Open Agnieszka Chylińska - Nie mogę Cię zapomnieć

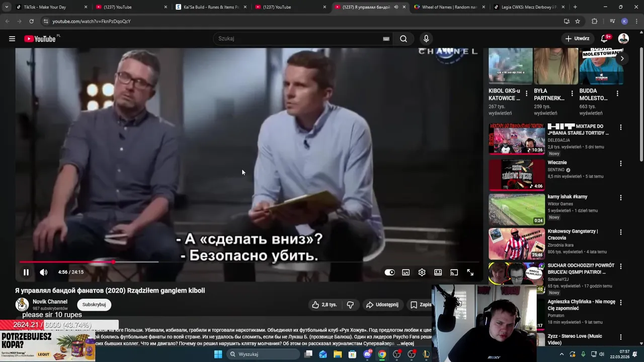(581, 305)
